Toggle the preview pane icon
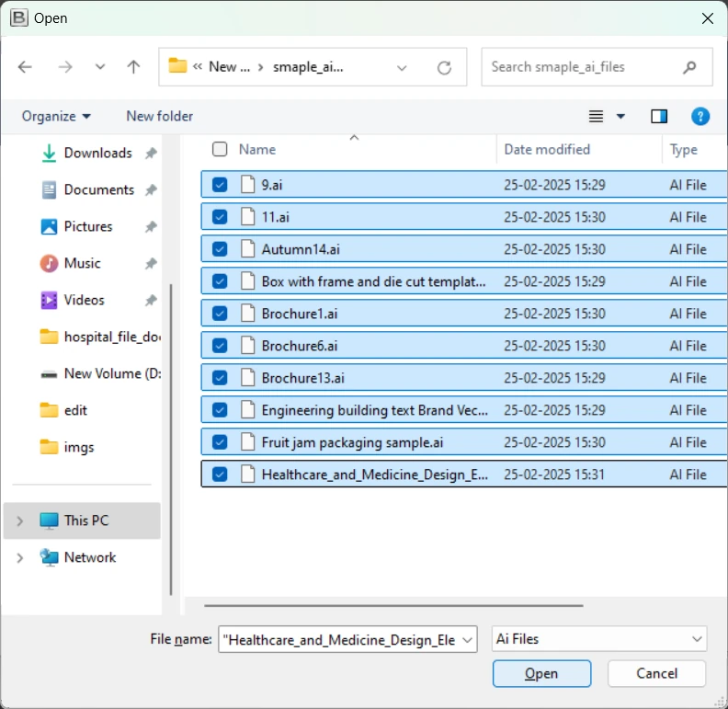 point(659,116)
